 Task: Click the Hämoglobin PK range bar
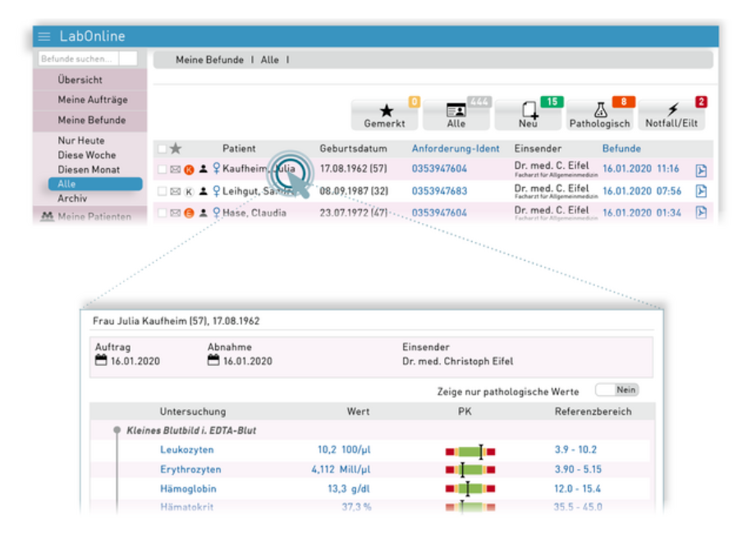tap(470, 488)
